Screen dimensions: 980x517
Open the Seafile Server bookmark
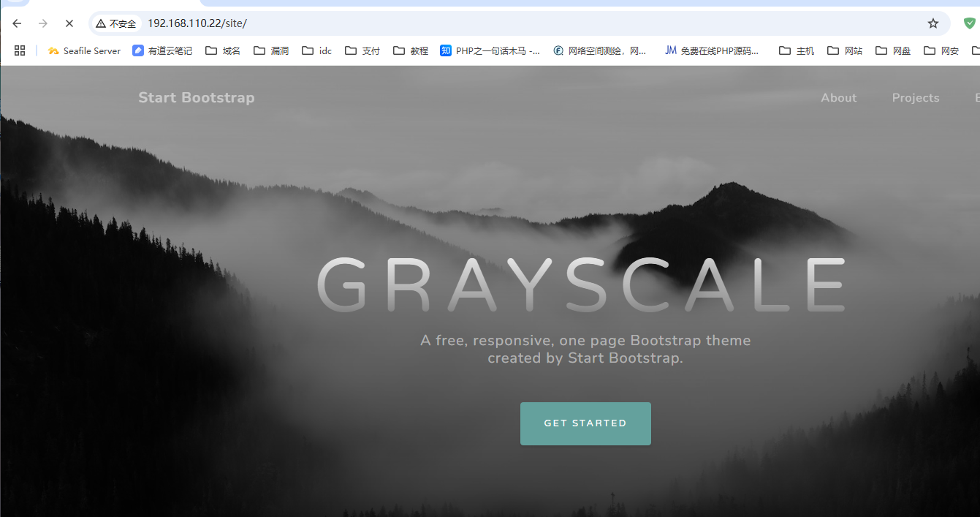(84, 50)
